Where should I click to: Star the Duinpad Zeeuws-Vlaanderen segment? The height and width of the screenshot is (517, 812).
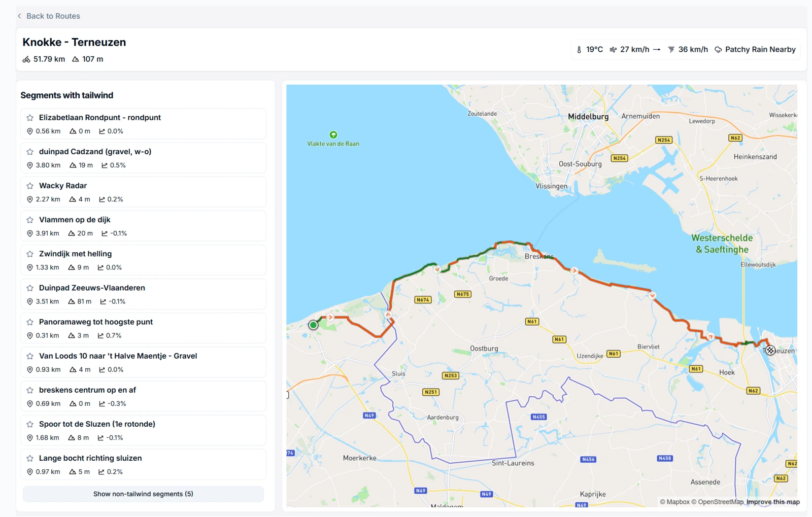click(30, 288)
